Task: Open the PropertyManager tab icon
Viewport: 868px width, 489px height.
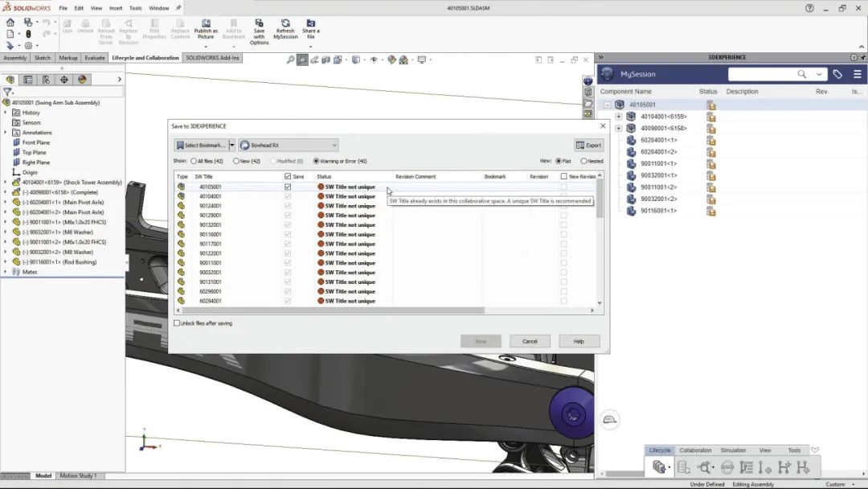Action: click(x=28, y=80)
